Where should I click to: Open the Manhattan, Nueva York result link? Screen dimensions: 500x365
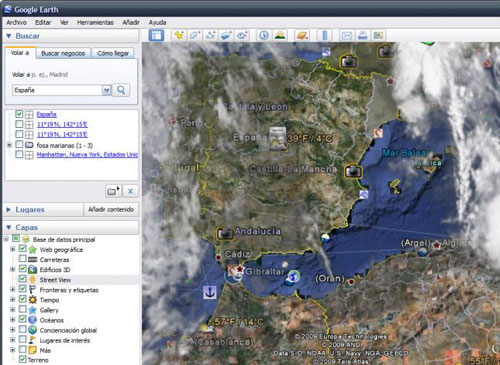(87, 154)
